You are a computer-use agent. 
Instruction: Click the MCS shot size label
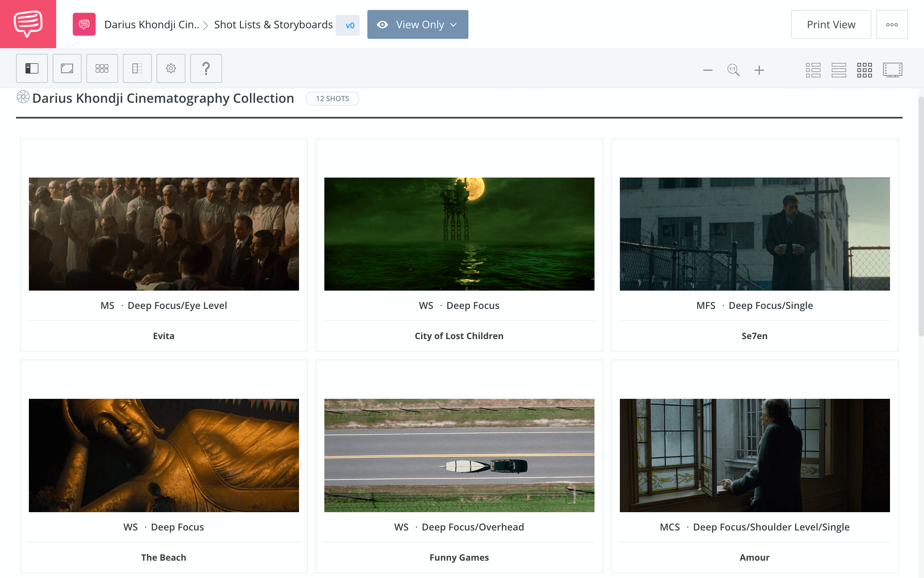(670, 527)
